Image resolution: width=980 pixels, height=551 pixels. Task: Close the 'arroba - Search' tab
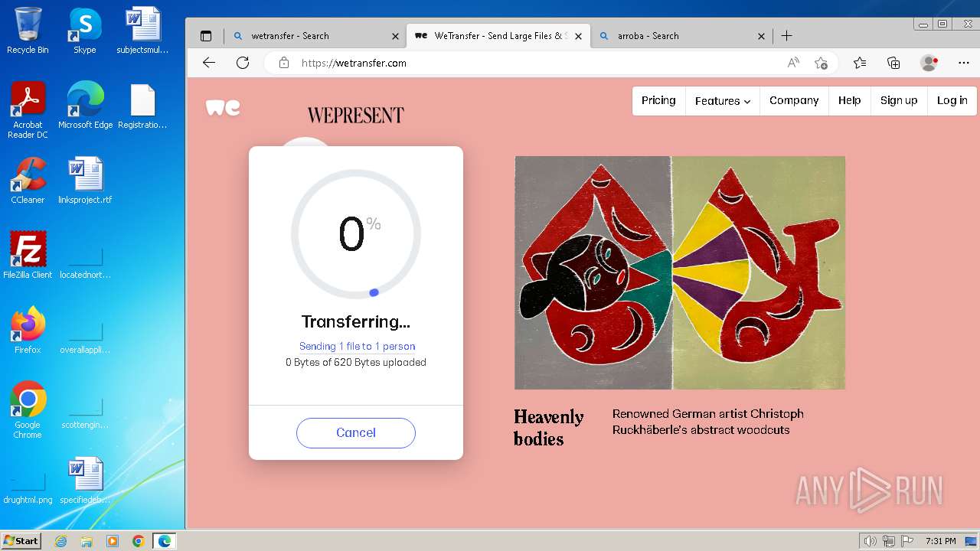click(761, 36)
